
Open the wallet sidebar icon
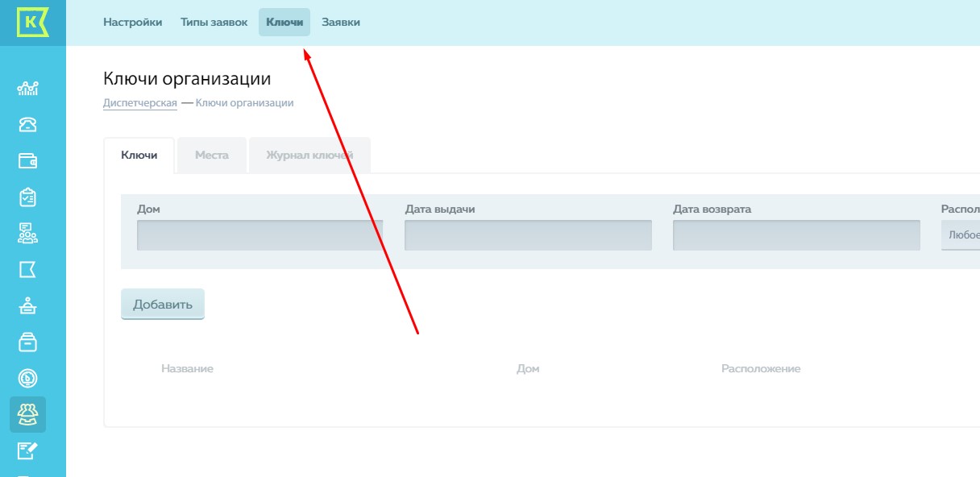(28, 160)
